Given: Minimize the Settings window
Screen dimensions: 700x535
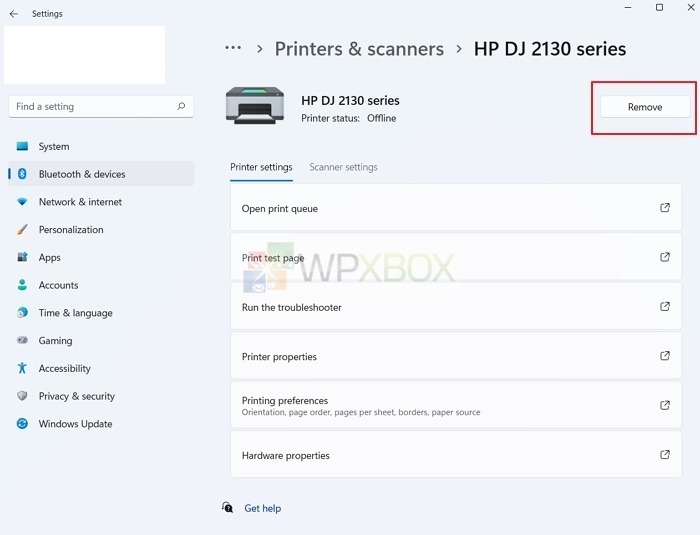Looking at the screenshot, I should click(x=628, y=8).
